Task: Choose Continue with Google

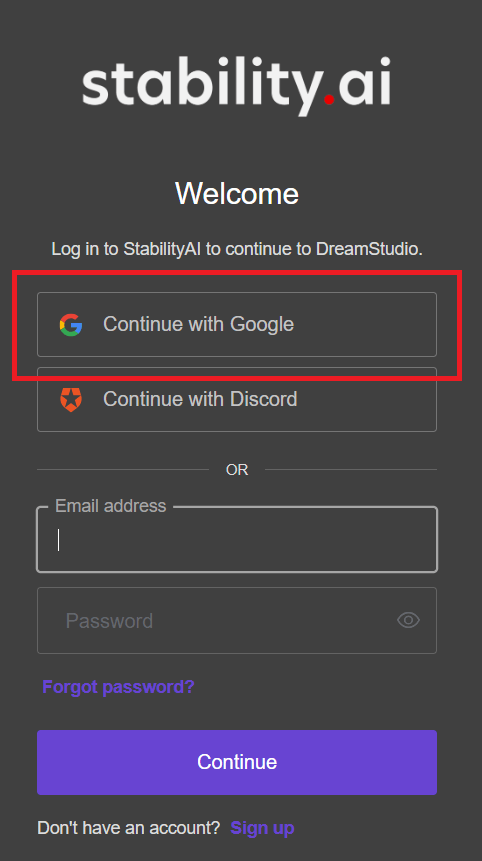Action: click(237, 325)
